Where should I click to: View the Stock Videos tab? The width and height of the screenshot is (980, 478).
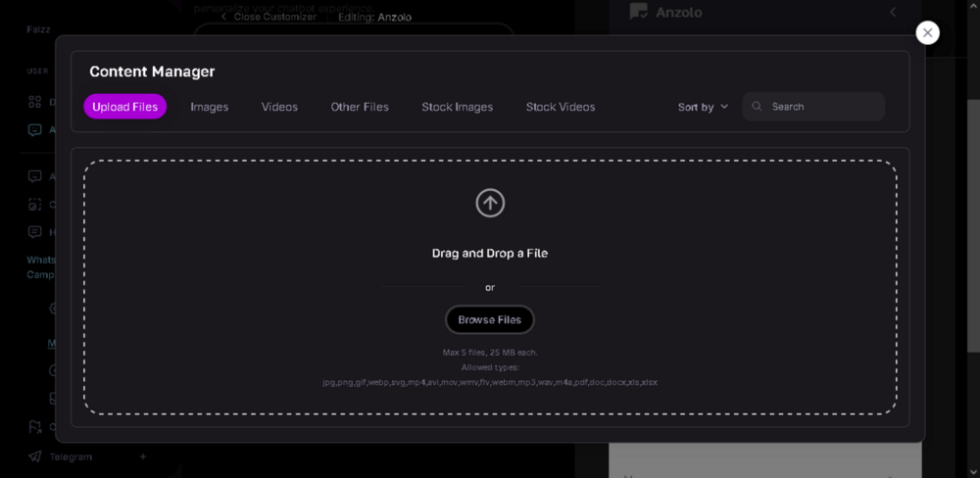pos(560,107)
